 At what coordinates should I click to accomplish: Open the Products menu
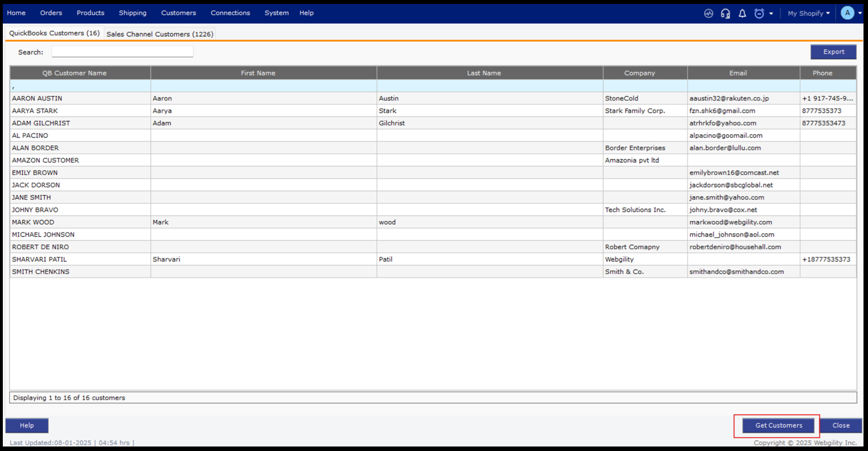coord(90,13)
